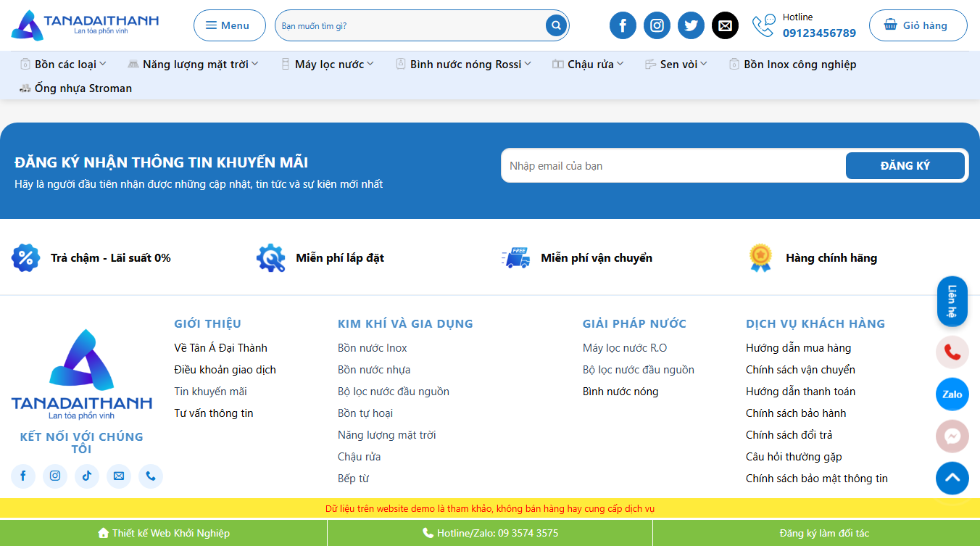Open the Menu button
The height and width of the screenshot is (546, 980).
tap(230, 25)
